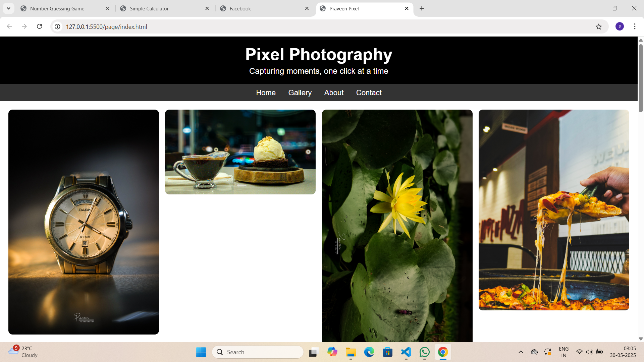Close the Facebook tab
This screenshot has height=362, width=644.
307,8
